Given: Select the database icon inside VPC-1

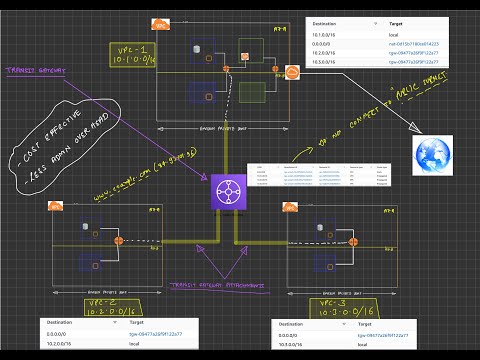Looking at the screenshot, I should pos(197,49).
